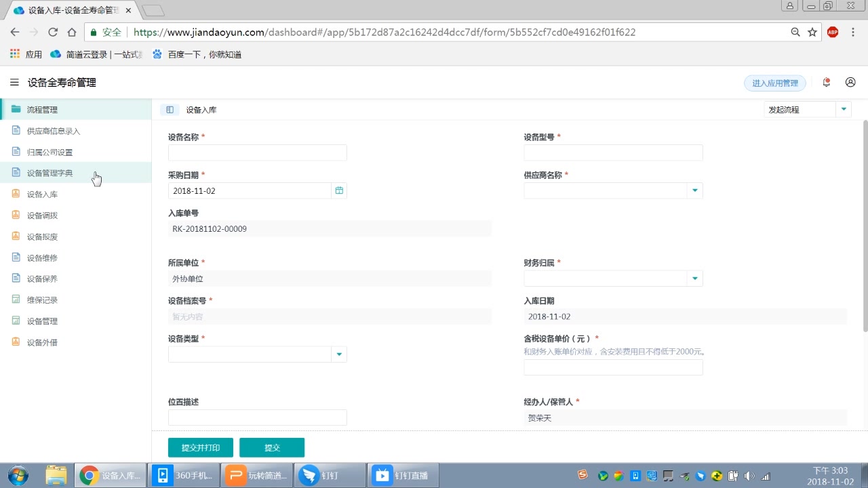Click the volume icon in system tray

click(x=749, y=476)
